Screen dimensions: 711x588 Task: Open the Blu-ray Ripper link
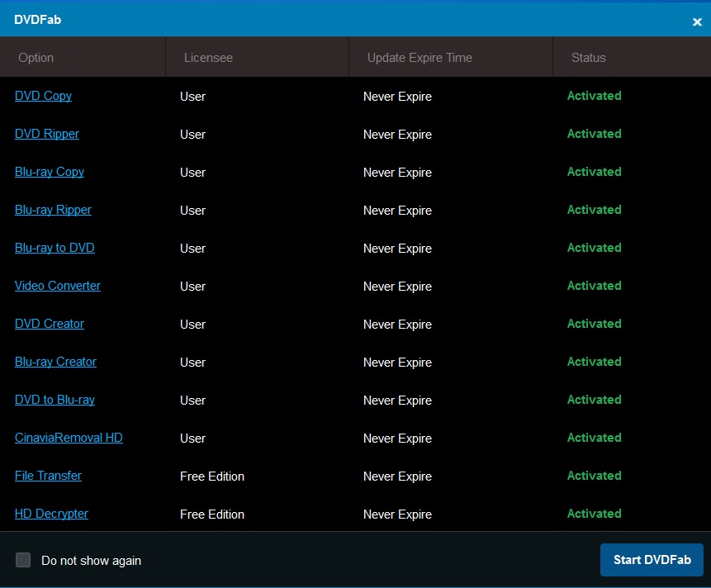pos(53,210)
